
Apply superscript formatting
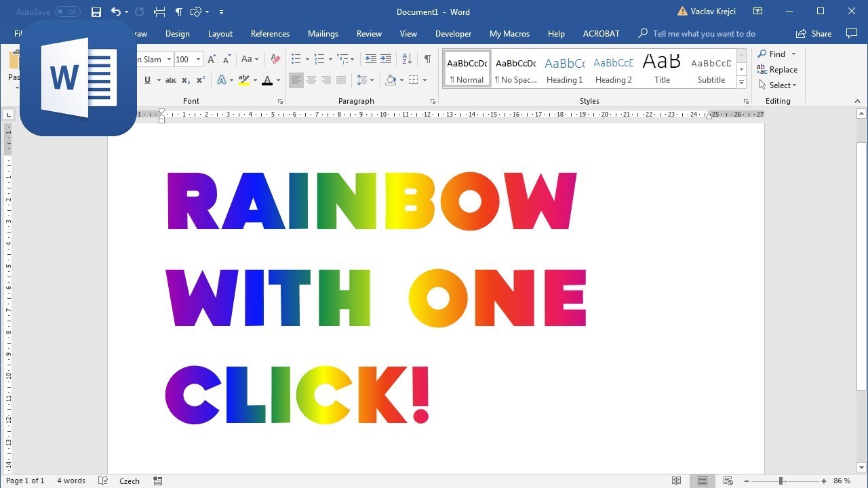point(201,80)
